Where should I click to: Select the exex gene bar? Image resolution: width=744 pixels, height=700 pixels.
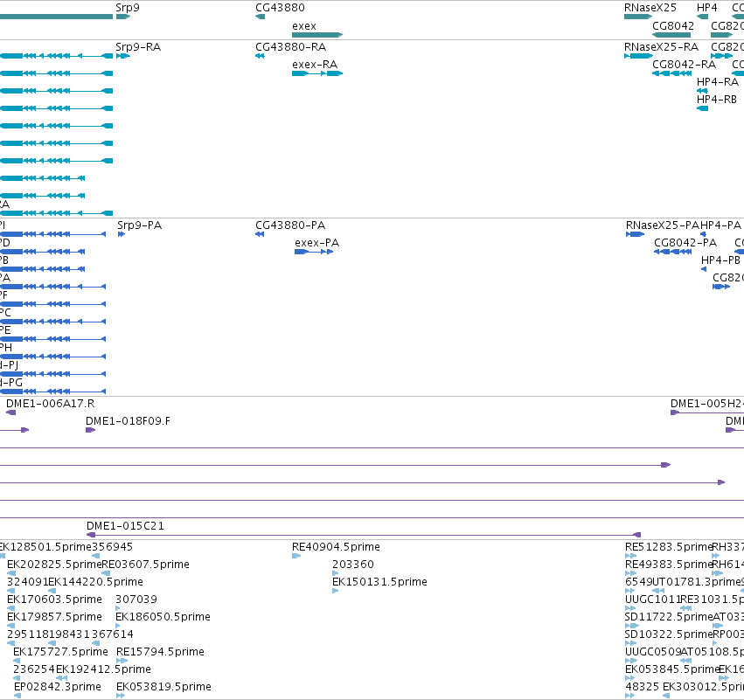click(317, 35)
